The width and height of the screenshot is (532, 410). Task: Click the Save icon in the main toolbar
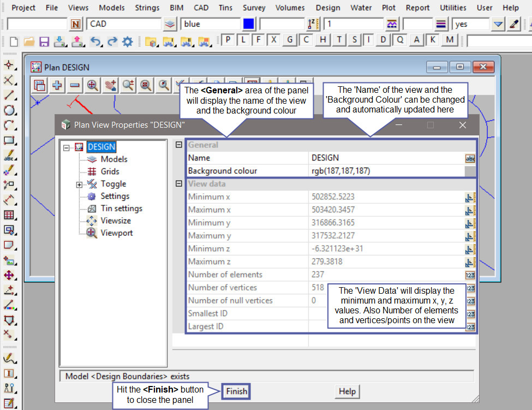(x=44, y=41)
